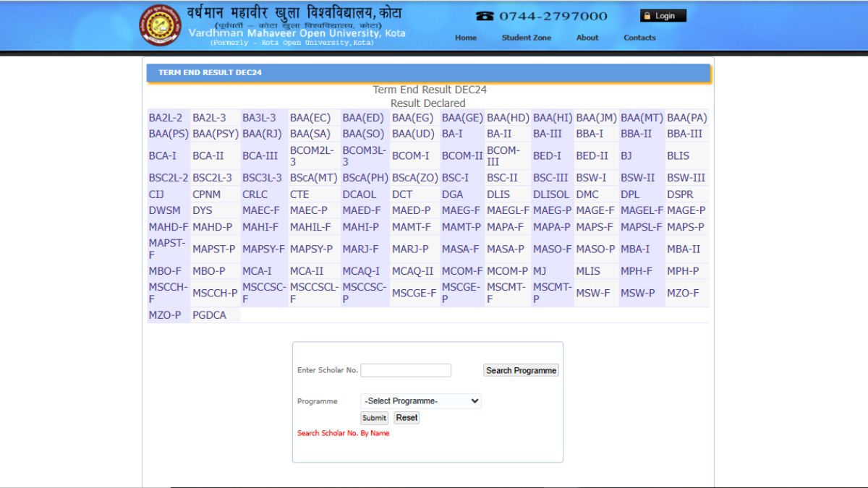Viewport: 868px width, 488px height.
Task: Click the BED-I programme link
Action: pos(547,155)
